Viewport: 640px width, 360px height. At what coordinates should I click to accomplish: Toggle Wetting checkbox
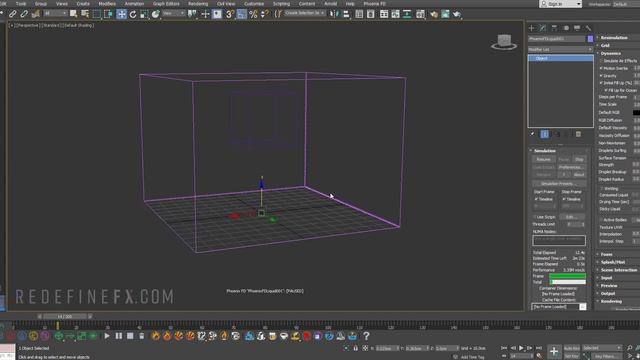[x=601, y=189]
